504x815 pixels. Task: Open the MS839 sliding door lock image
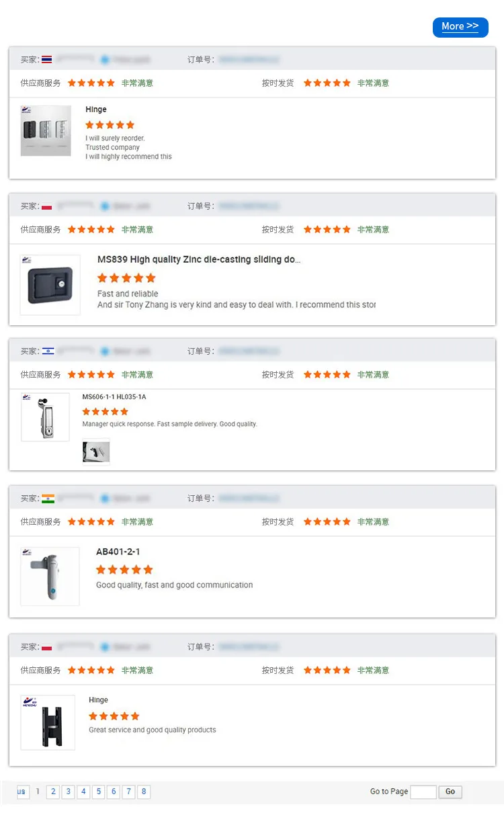(x=50, y=285)
